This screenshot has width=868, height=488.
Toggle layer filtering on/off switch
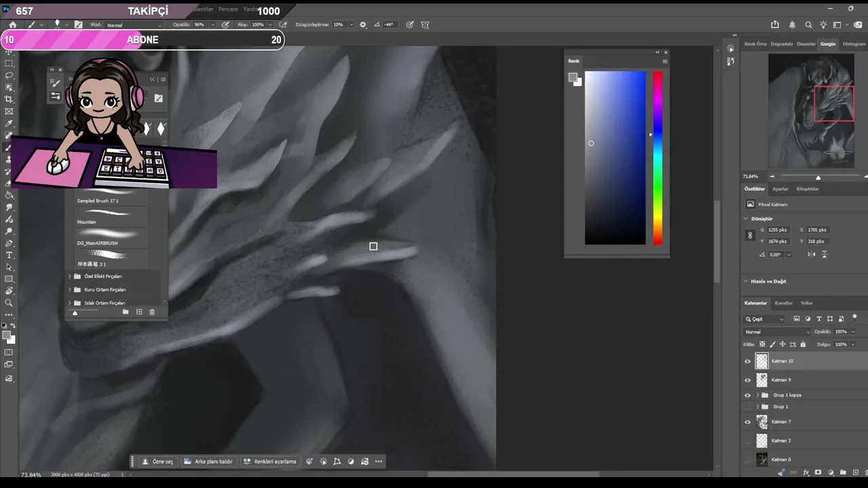click(x=855, y=317)
